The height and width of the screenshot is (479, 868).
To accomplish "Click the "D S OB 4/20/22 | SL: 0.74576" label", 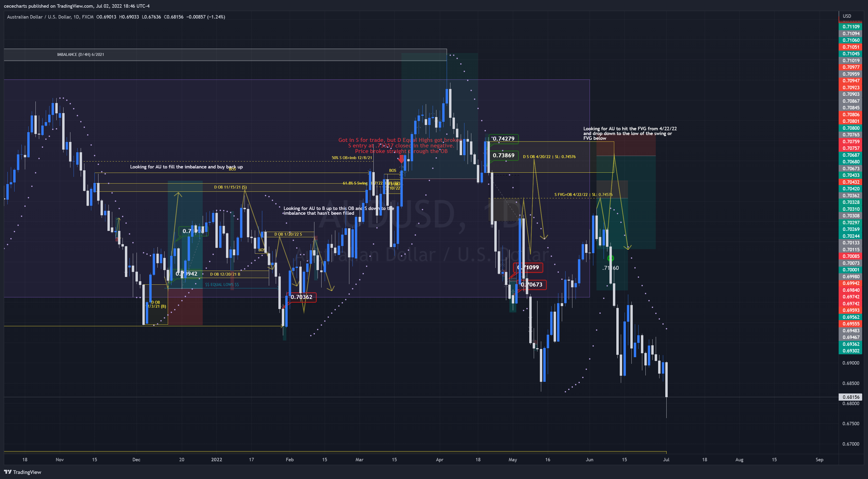I will point(549,156).
